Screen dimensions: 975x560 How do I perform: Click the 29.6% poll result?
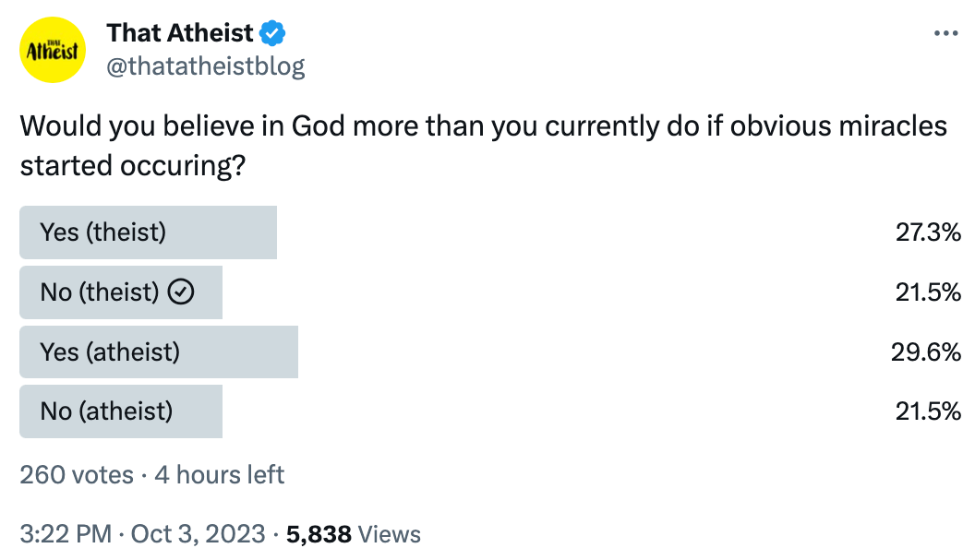[x=928, y=351]
